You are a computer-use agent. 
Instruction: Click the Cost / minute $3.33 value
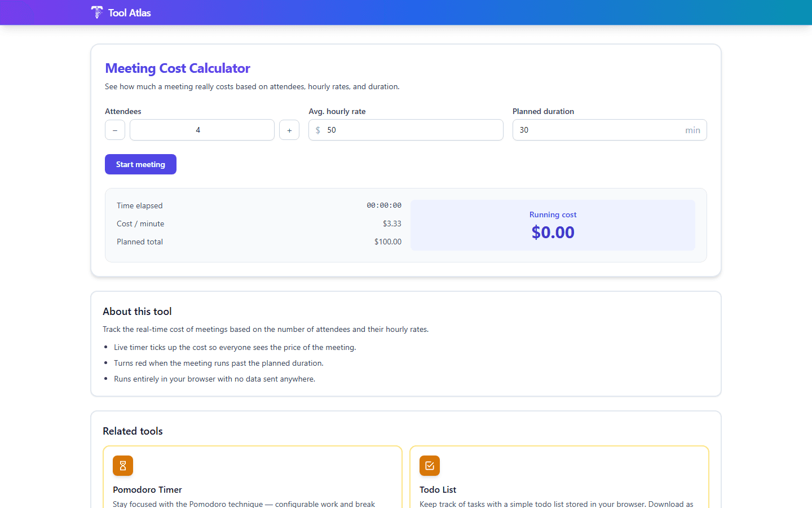point(392,224)
